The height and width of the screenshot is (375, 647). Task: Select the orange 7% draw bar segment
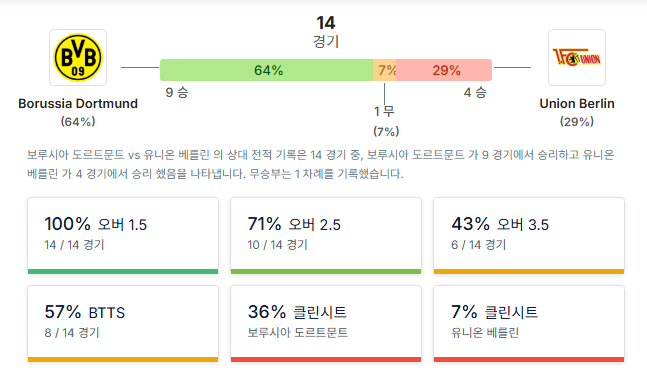click(x=385, y=70)
